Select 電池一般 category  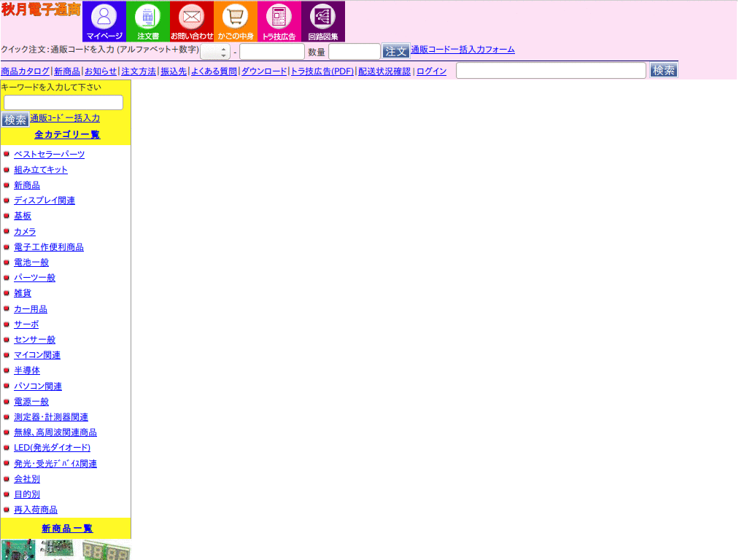coord(31,262)
